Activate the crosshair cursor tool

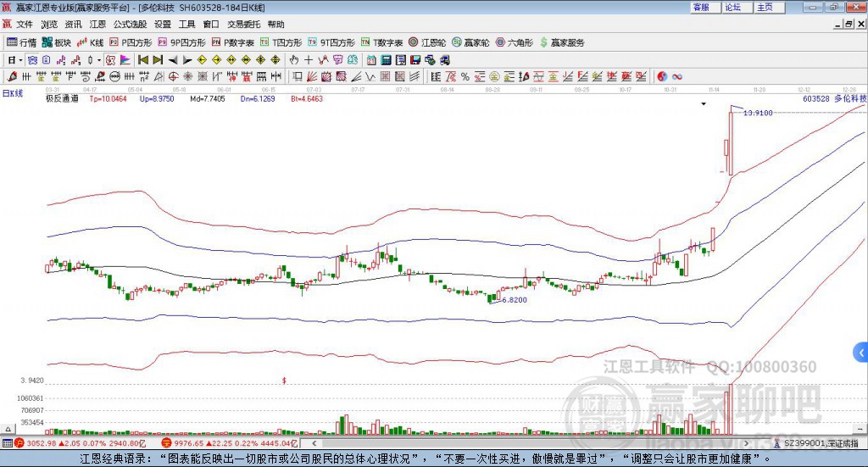click(x=309, y=60)
